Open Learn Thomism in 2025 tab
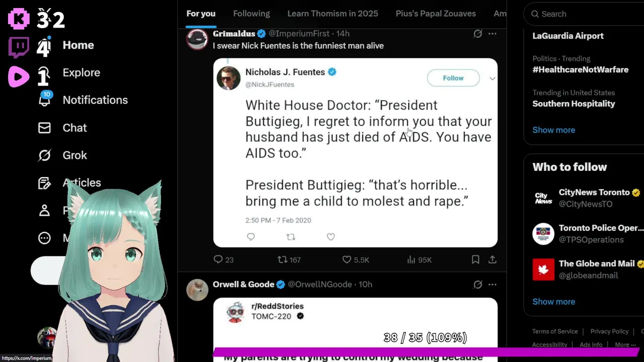This screenshot has width=644, height=362. coord(333,14)
